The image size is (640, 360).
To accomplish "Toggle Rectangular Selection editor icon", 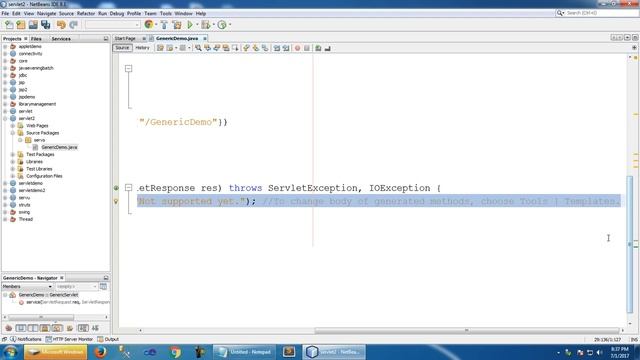I will (235, 48).
